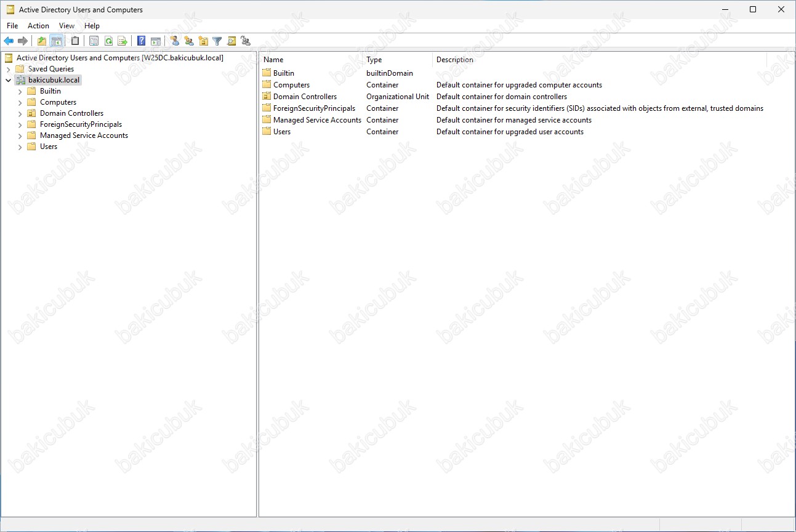Select Computers in the left tree

tap(58, 102)
